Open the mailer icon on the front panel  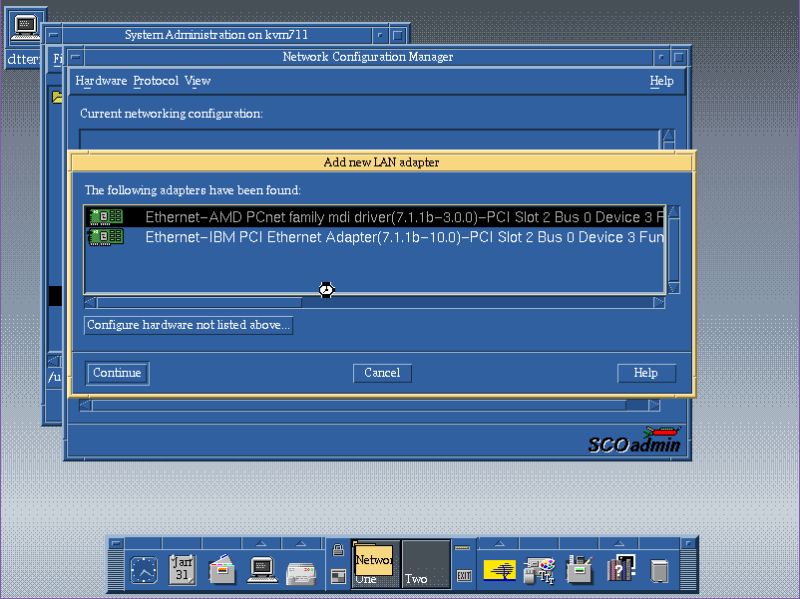pyautogui.click(x=221, y=568)
